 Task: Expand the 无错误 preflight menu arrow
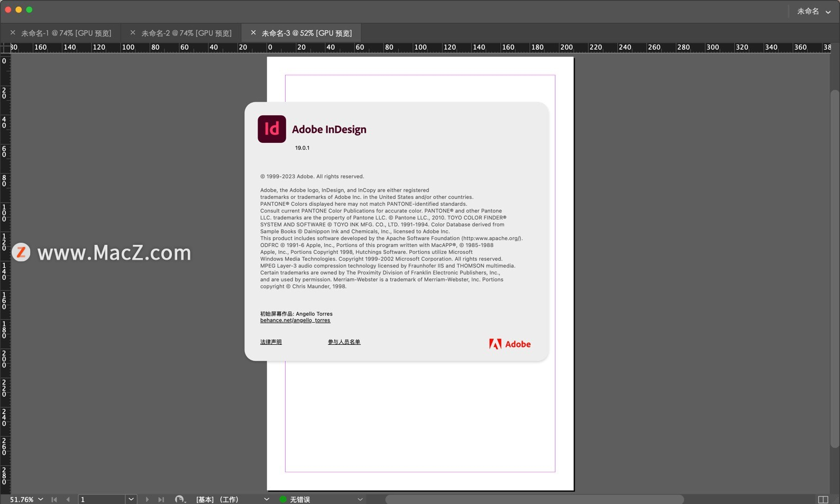coord(360,499)
